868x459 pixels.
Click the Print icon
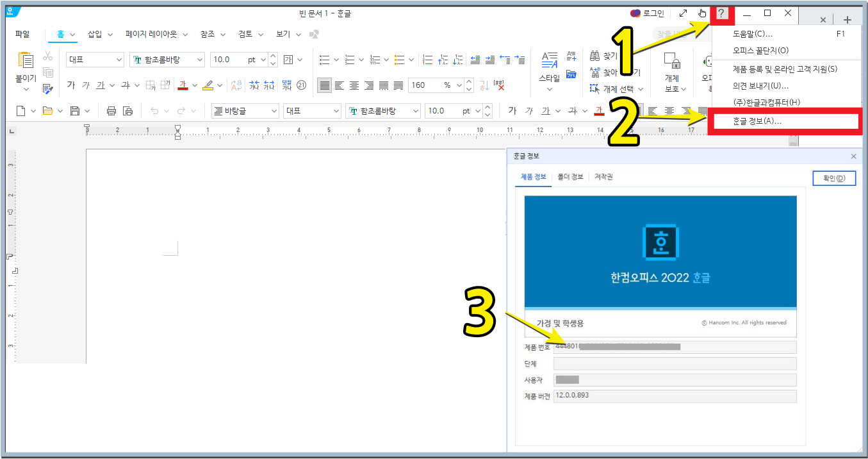[x=111, y=111]
